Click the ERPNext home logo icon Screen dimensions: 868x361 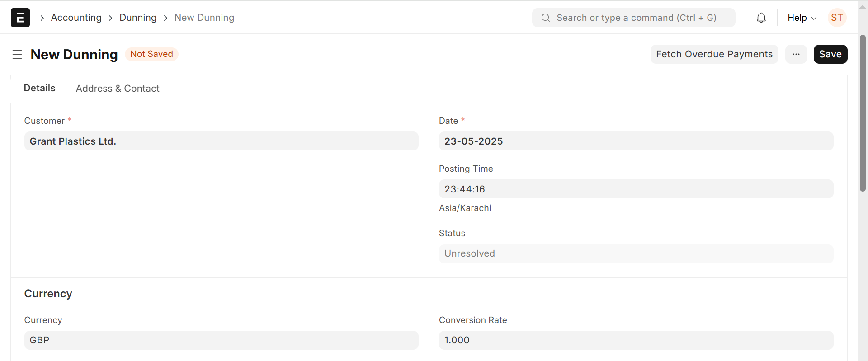pos(20,18)
